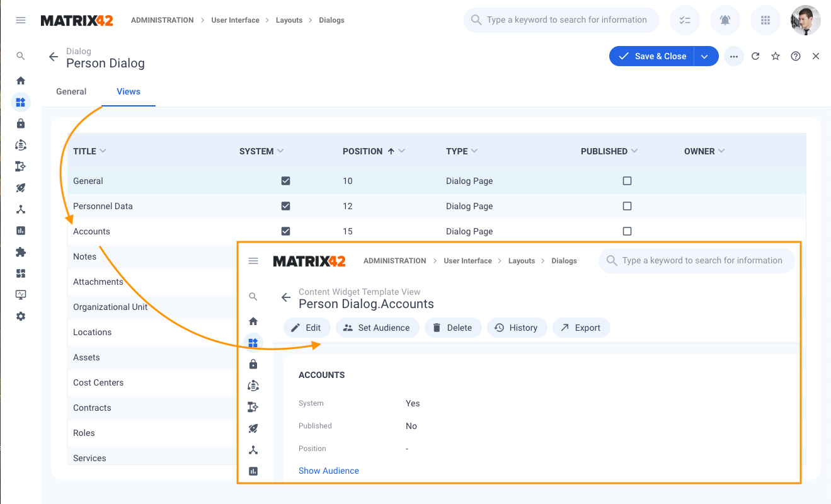Open the TYPE column filter dropdown

tap(474, 151)
